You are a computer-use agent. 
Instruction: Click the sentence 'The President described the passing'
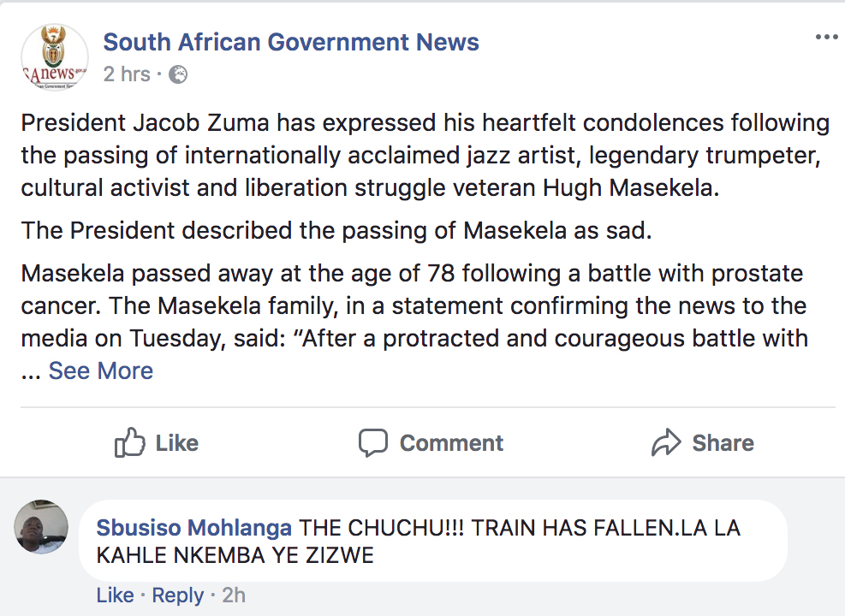tap(336, 230)
